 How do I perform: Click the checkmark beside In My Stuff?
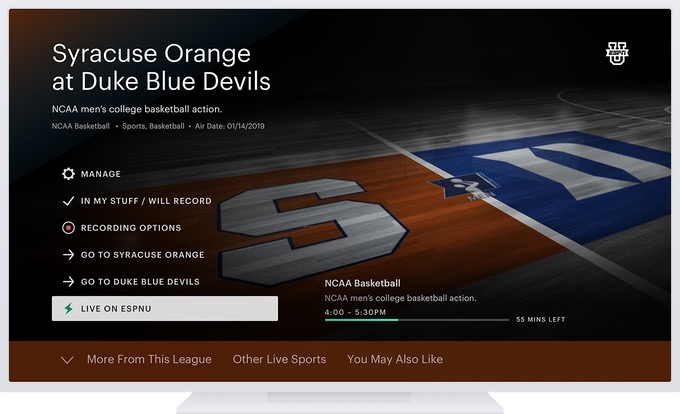pyautogui.click(x=68, y=201)
